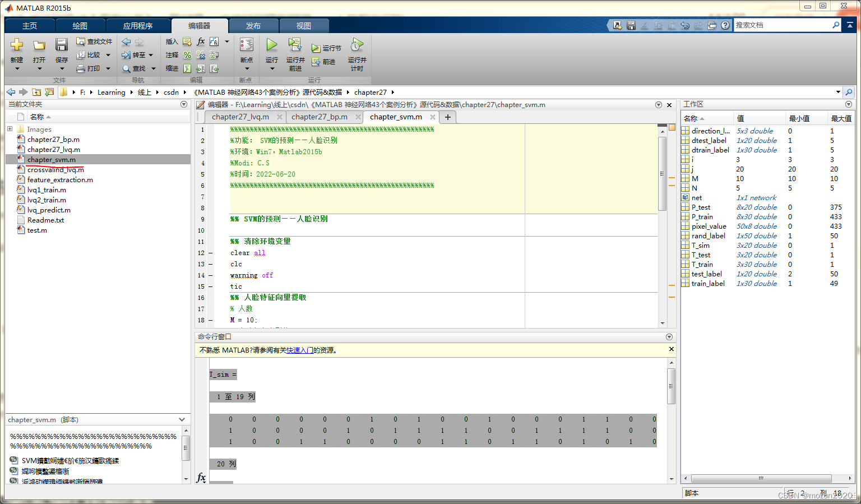
Task: Click the 前进 (Advance) button
Action: click(323, 62)
